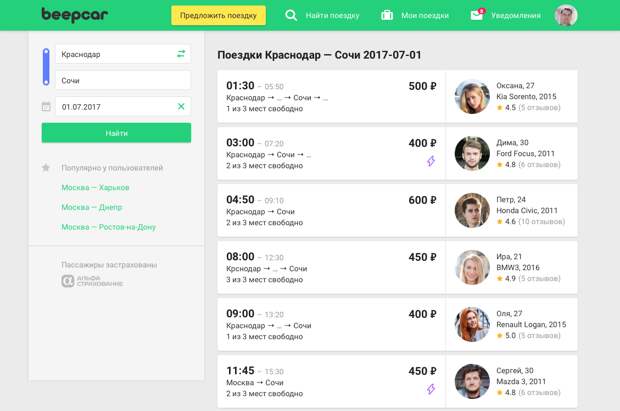Image resolution: width=620 pixels, height=411 pixels.
Task: Click the Предложить поездку button
Action: (218, 15)
